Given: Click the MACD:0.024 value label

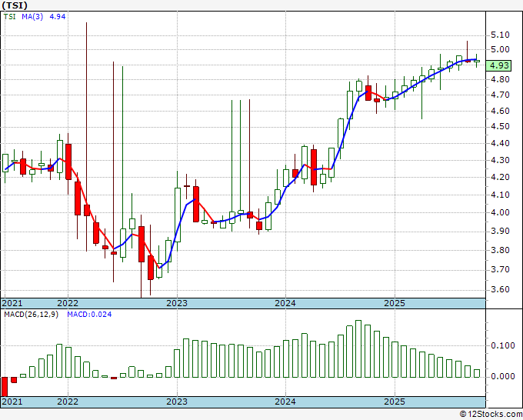Looking at the screenshot, I should click(89, 315).
